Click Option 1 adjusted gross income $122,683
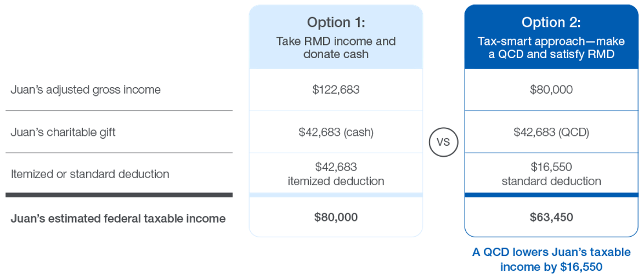Image resolution: width=644 pixels, height=279 pixels. (x=336, y=89)
